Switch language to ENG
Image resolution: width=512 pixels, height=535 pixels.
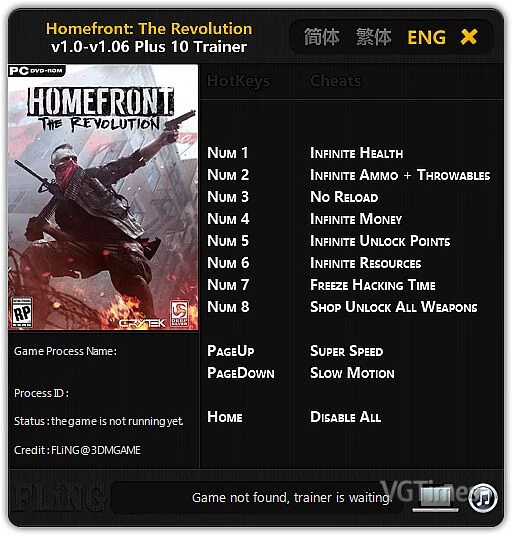tap(426, 37)
